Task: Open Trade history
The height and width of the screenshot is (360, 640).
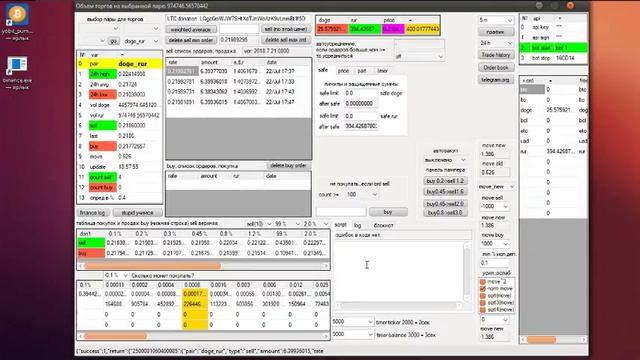Action: pos(496,55)
